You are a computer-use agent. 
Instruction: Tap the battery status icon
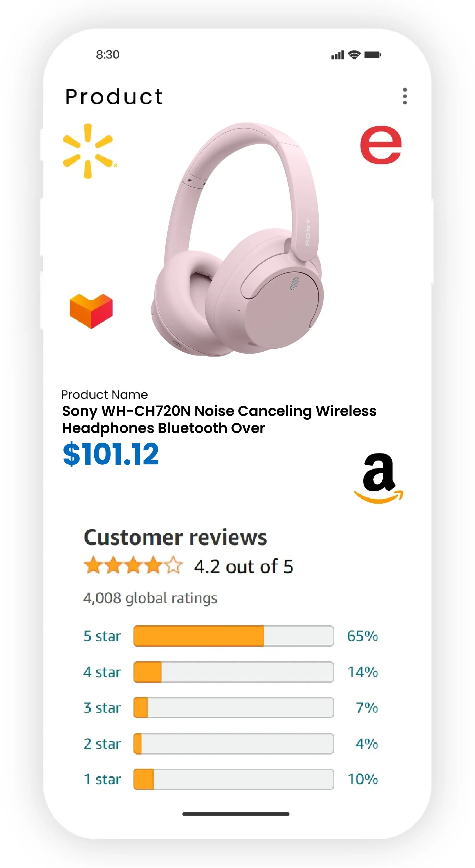point(372,55)
